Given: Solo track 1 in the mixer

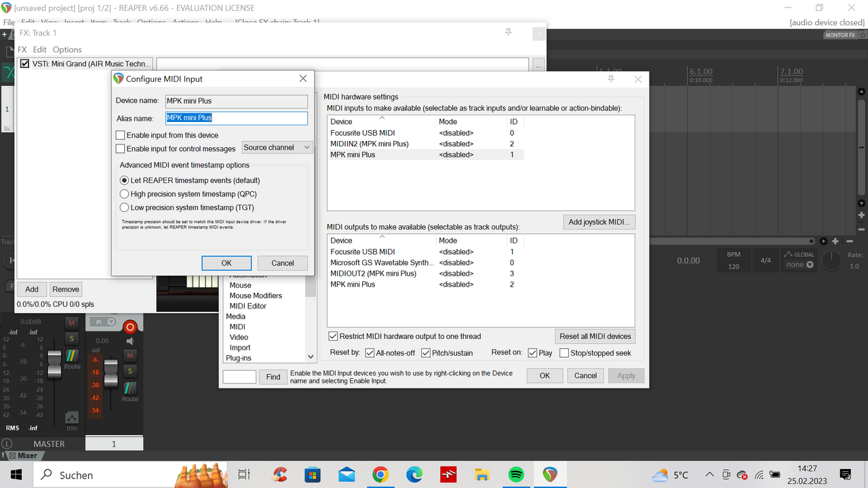Looking at the screenshot, I should pyautogui.click(x=130, y=370).
